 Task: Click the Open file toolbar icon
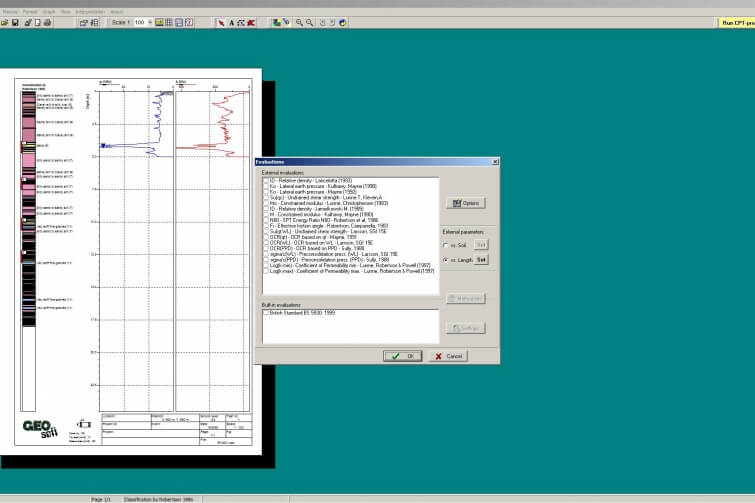click(5, 22)
